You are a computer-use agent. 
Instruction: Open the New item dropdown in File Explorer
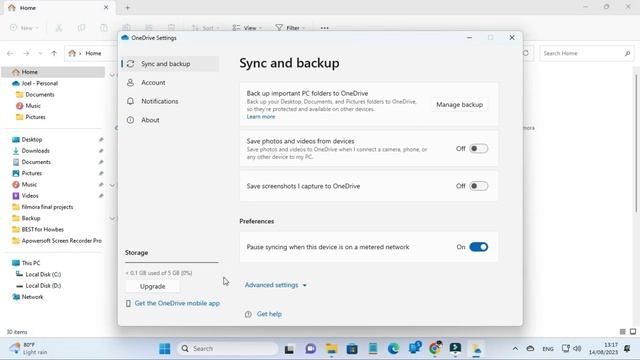(24, 28)
